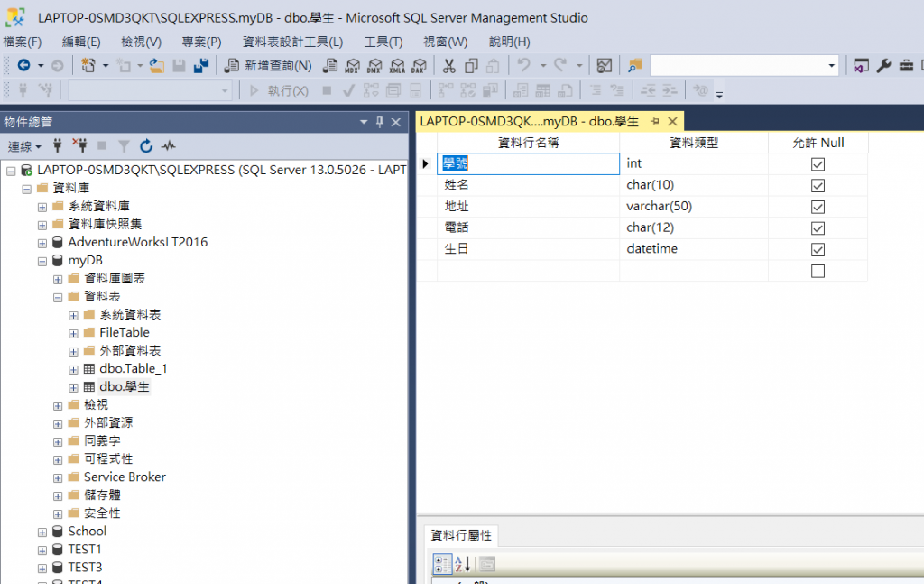This screenshot has width=924, height=584.
Task: Click the Disconnect icon in Object Explorer
Action: [79, 145]
